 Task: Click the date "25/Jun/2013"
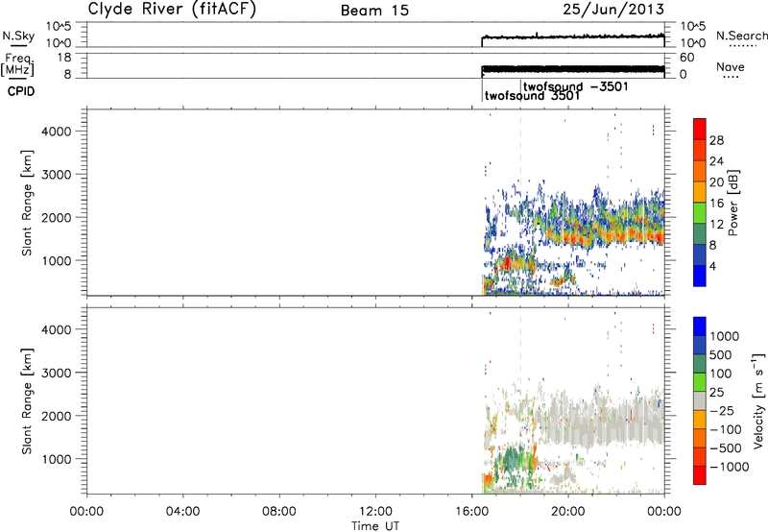613,9
